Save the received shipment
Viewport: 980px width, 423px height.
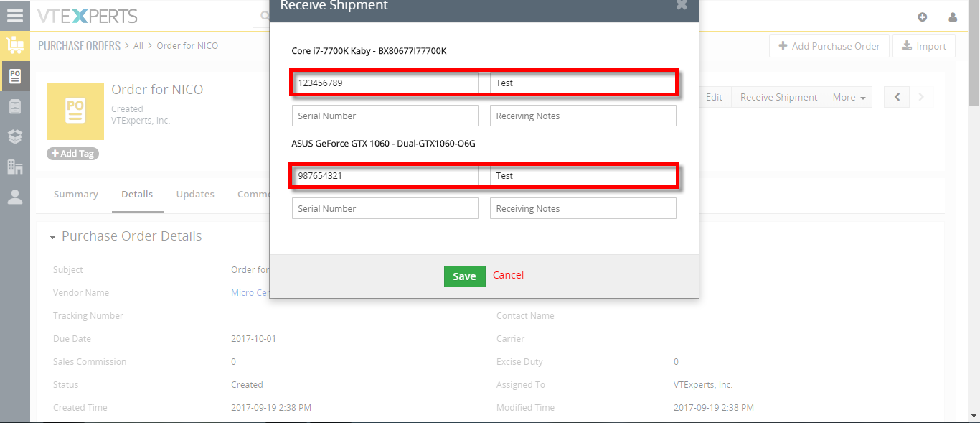pyautogui.click(x=464, y=276)
